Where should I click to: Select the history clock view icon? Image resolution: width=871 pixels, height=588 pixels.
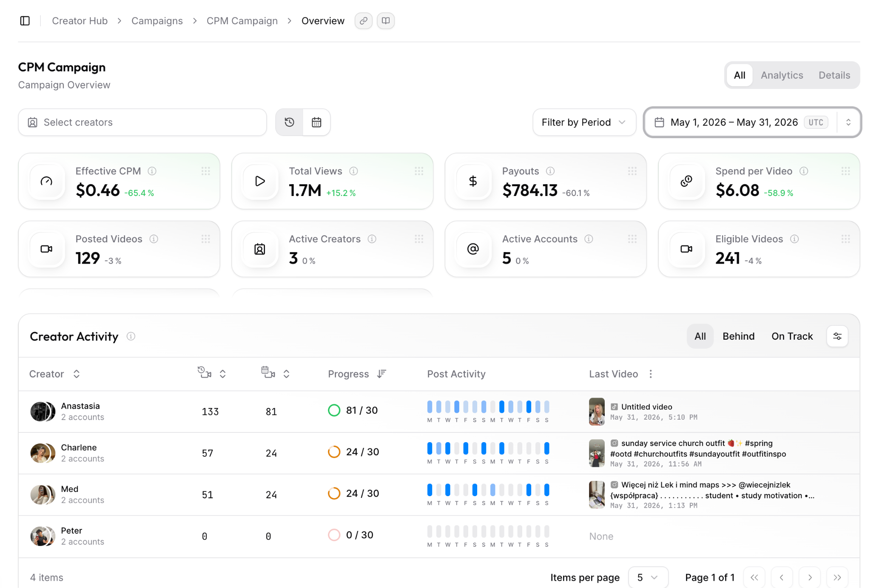(290, 122)
